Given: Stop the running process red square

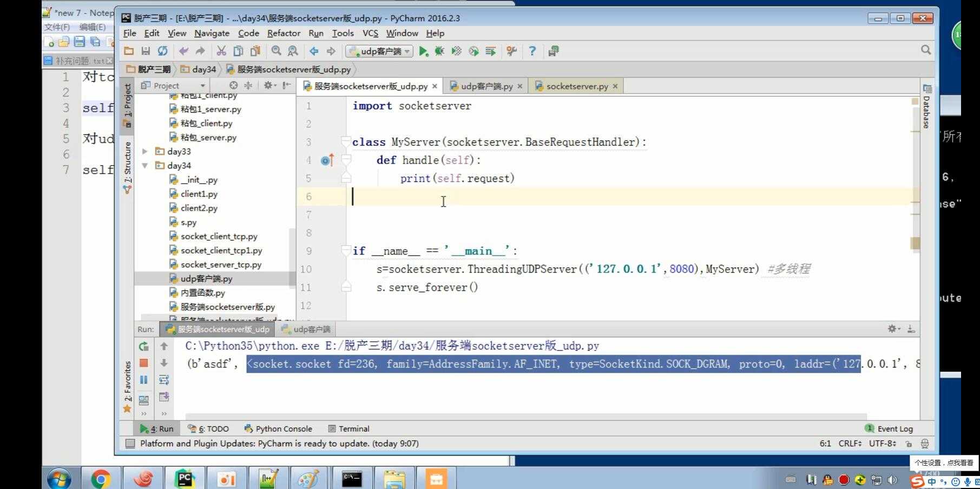Looking at the screenshot, I should [x=144, y=363].
